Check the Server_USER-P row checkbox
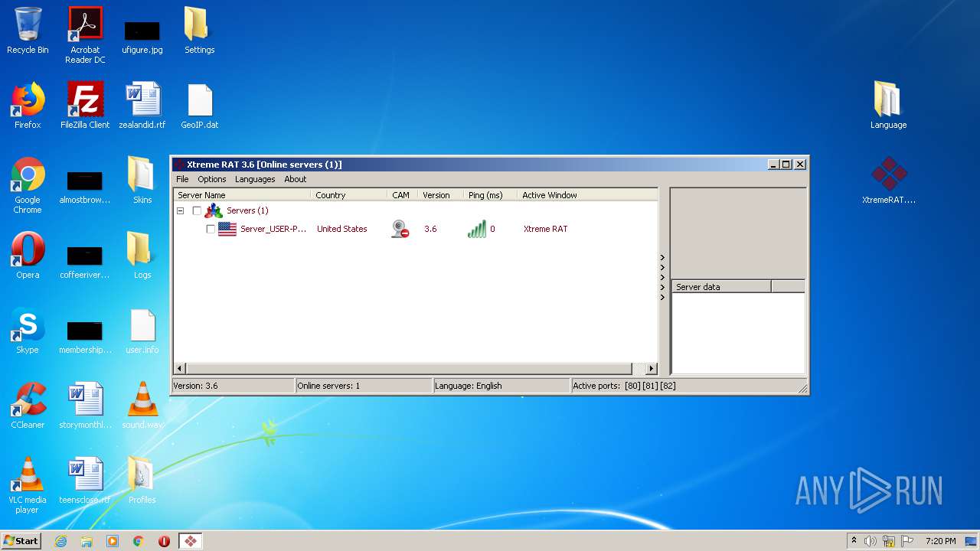Image resolution: width=980 pixels, height=551 pixels. pyautogui.click(x=211, y=229)
